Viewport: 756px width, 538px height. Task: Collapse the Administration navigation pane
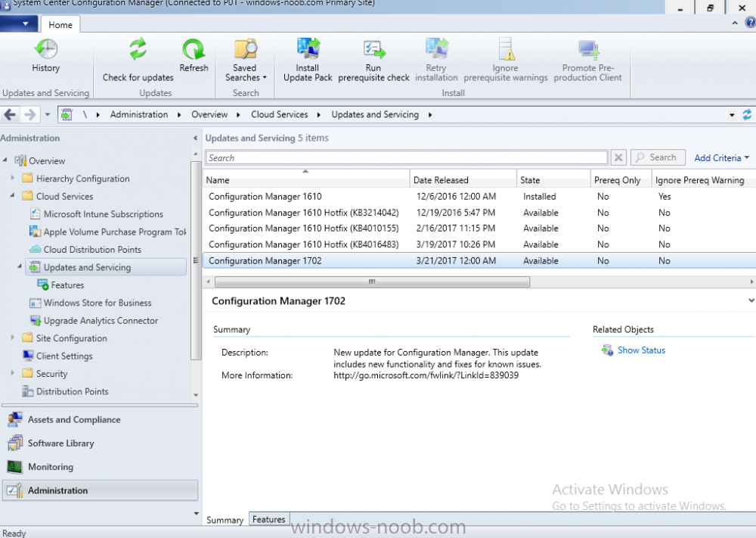(x=195, y=138)
